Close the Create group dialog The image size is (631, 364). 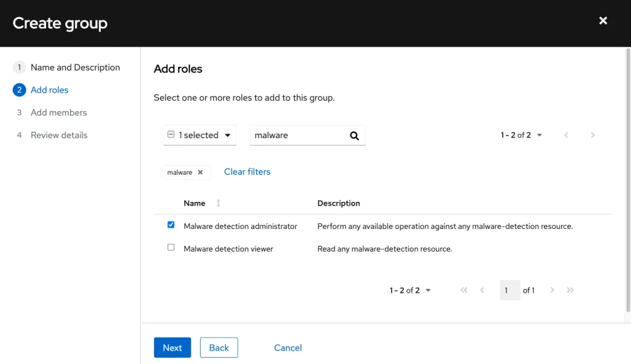[603, 20]
